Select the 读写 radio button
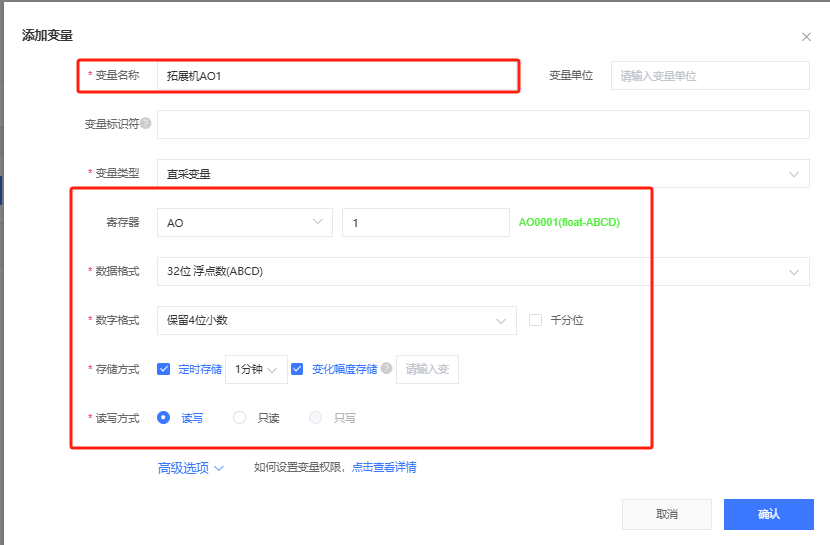The width and height of the screenshot is (830, 545). [x=164, y=418]
